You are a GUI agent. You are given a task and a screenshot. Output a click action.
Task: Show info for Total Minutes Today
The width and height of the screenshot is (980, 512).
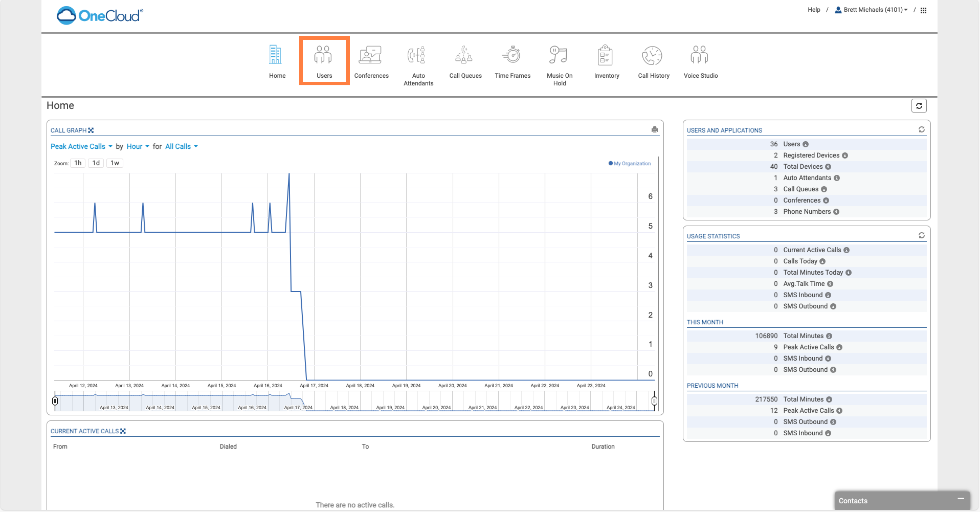point(848,273)
